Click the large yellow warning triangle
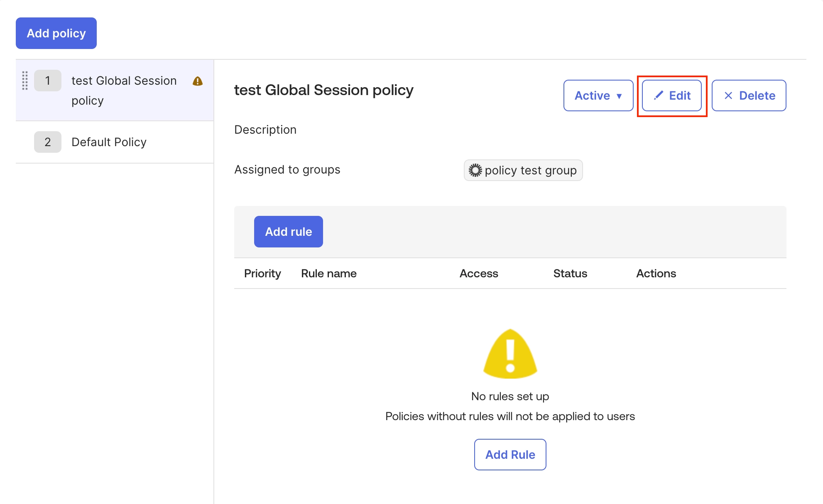 tap(510, 354)
